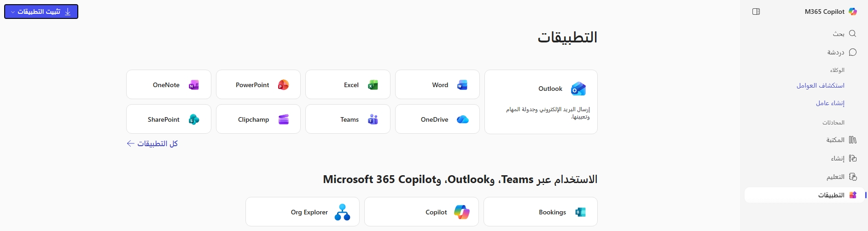
Task: Expand the install apps dropdown chevron
Action: point(13,12)
